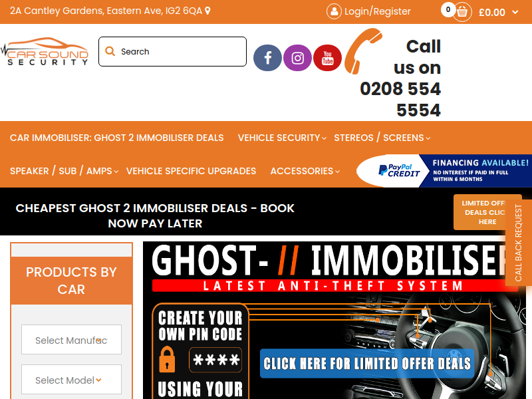This screenshot has height=399, width=532.
Task: Open the Facebook page icon
Action: tap(267, 58)
